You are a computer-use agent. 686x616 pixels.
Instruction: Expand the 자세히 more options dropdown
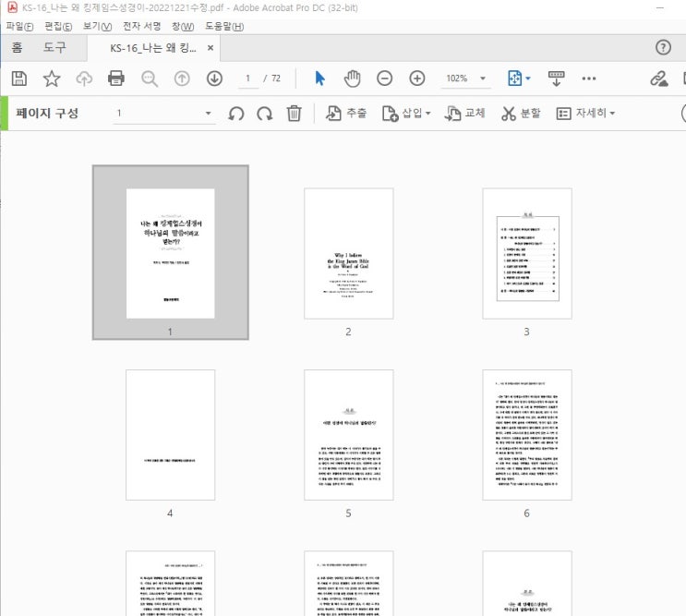click(585, 114)
